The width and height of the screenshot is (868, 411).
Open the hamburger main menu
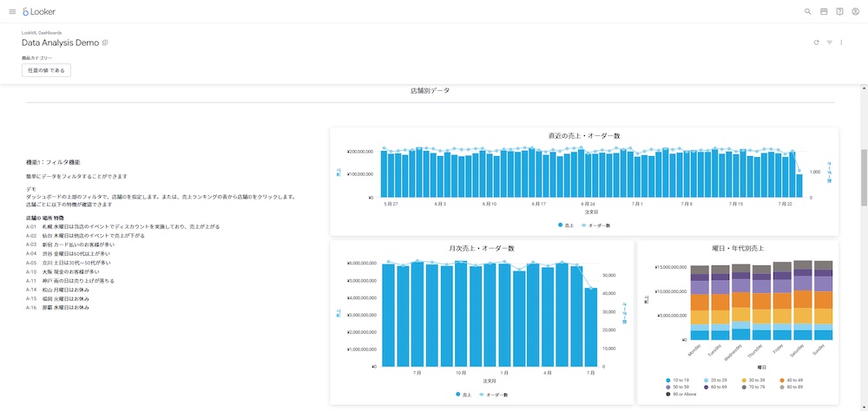point(12,11)
